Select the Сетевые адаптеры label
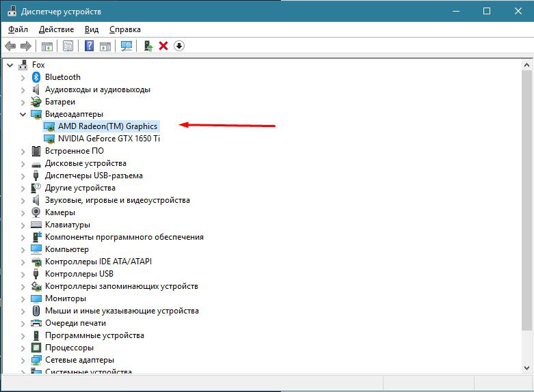The image size is (534, 392). (x=79, y=360)
